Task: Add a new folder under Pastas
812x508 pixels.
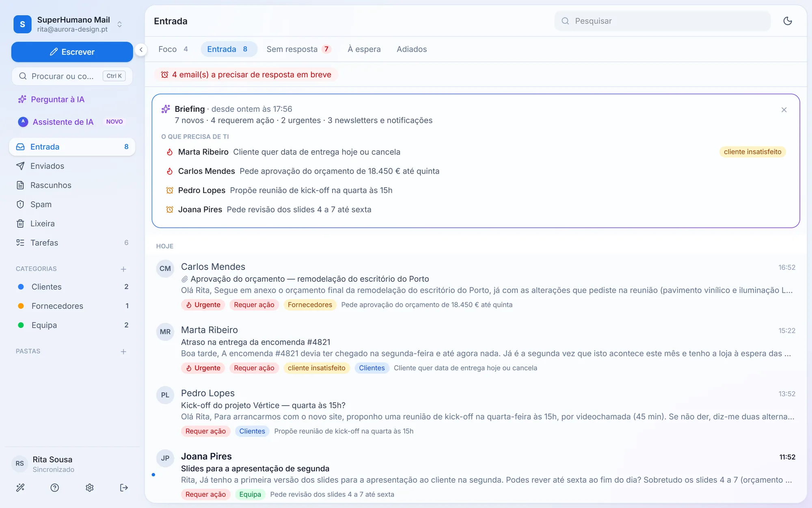Action: tap(123, 352)
